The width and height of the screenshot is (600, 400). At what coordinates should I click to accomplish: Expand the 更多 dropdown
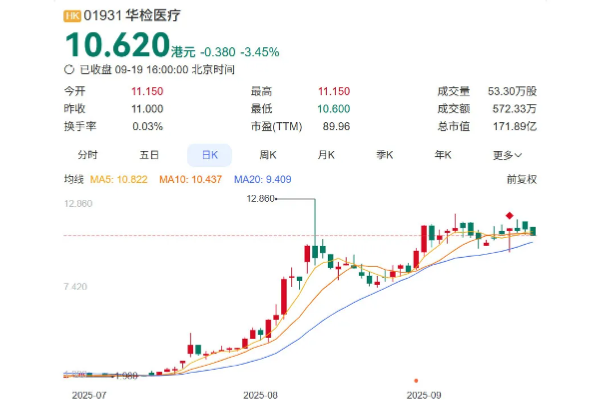pyautogui.click(x=507, y=155)
